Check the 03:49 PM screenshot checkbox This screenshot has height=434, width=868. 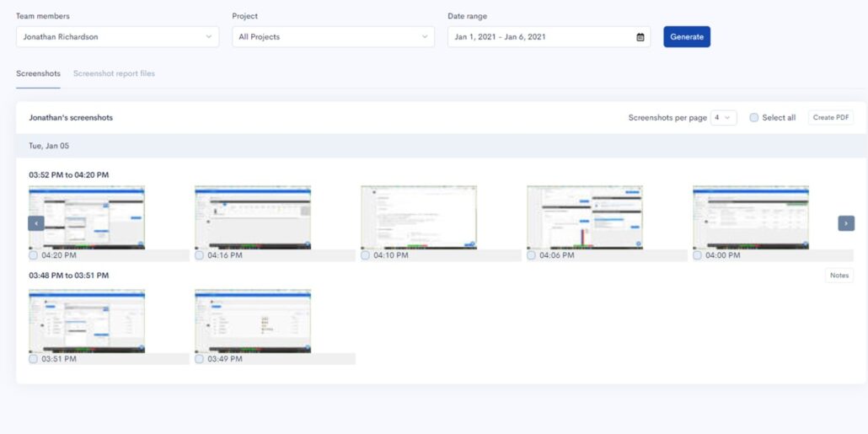pos(200,359)
